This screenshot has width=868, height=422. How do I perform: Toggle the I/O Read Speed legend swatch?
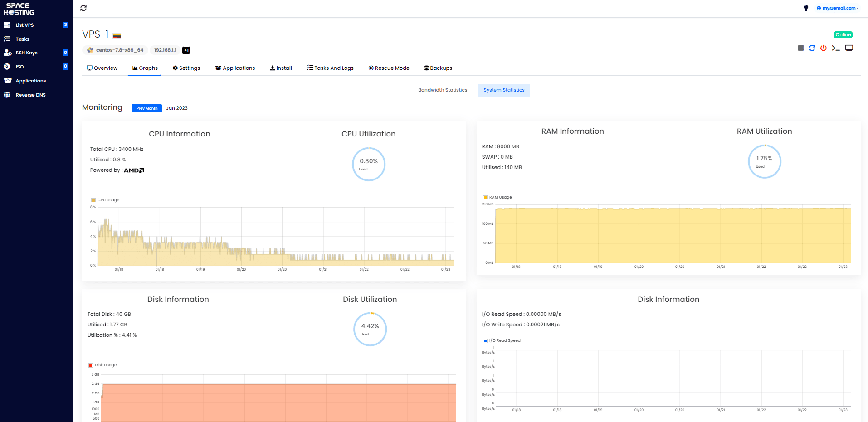tap(485, 340)
